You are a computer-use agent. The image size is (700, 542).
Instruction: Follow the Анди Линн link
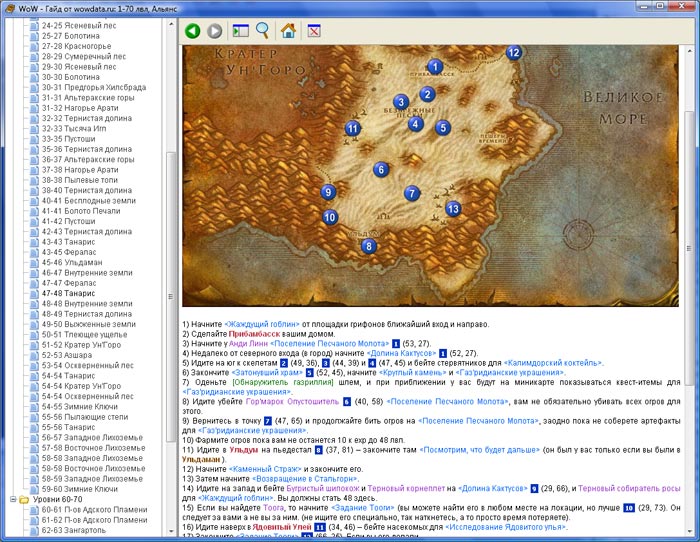(248, 343)
